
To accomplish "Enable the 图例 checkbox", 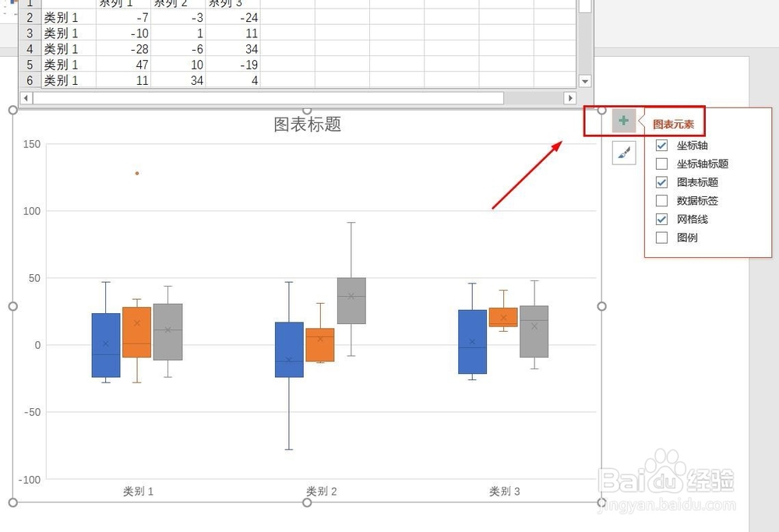I will click(663, 238).
